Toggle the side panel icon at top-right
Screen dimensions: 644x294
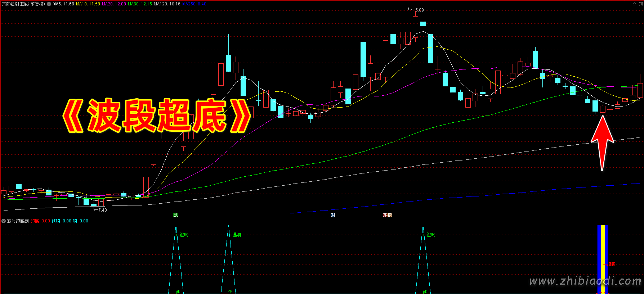pyautogui.click(x=640, y=4)
